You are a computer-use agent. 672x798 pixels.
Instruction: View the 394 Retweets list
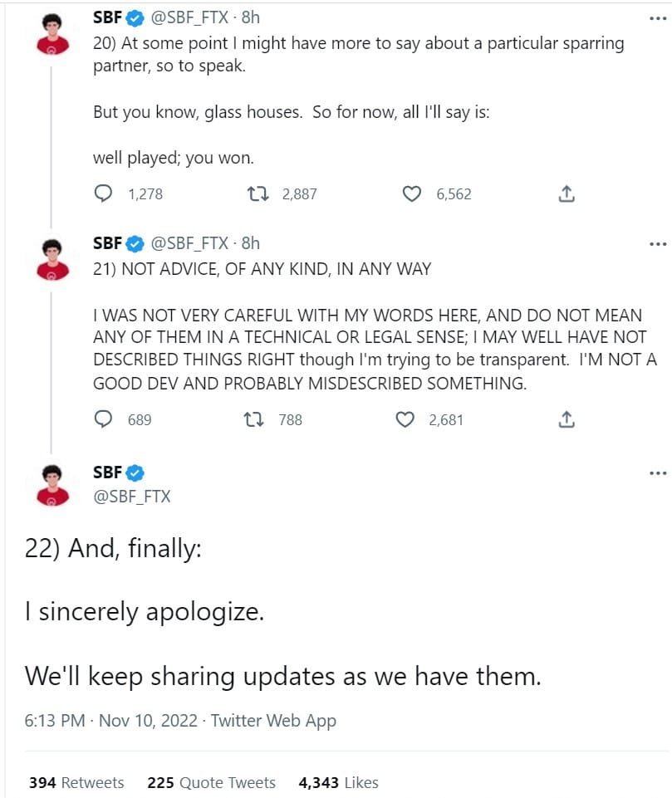pyautogui.click(x=76, y=782)
